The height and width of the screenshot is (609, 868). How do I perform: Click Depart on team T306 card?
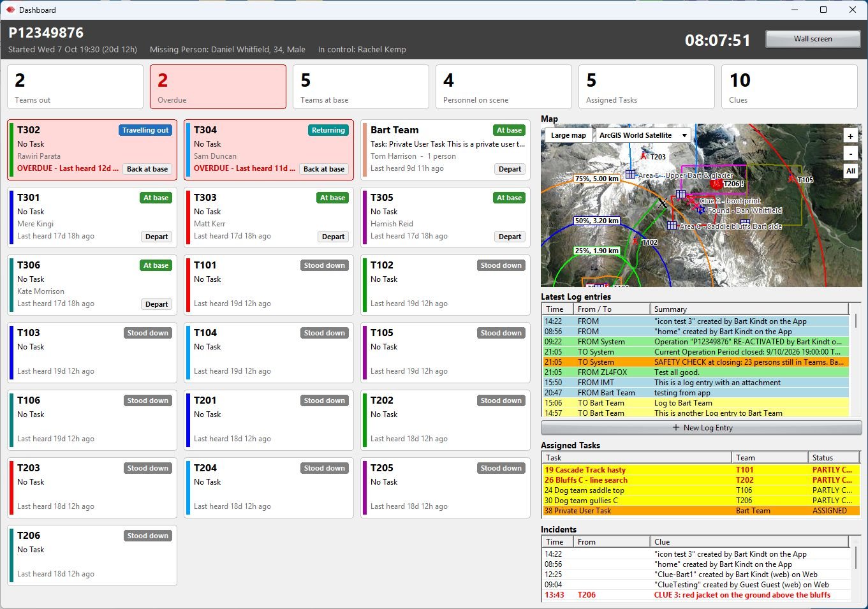[156, 304]
